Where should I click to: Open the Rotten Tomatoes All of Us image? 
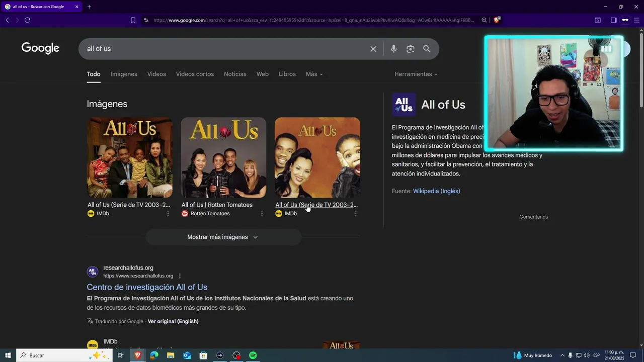(x=223, y=158)
